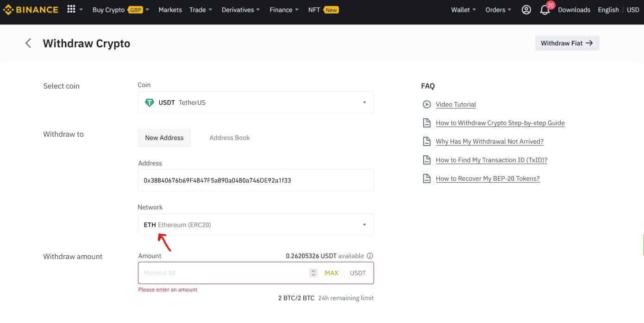
Task: Expand the Derivatives menu
Action: pos(241,10)
